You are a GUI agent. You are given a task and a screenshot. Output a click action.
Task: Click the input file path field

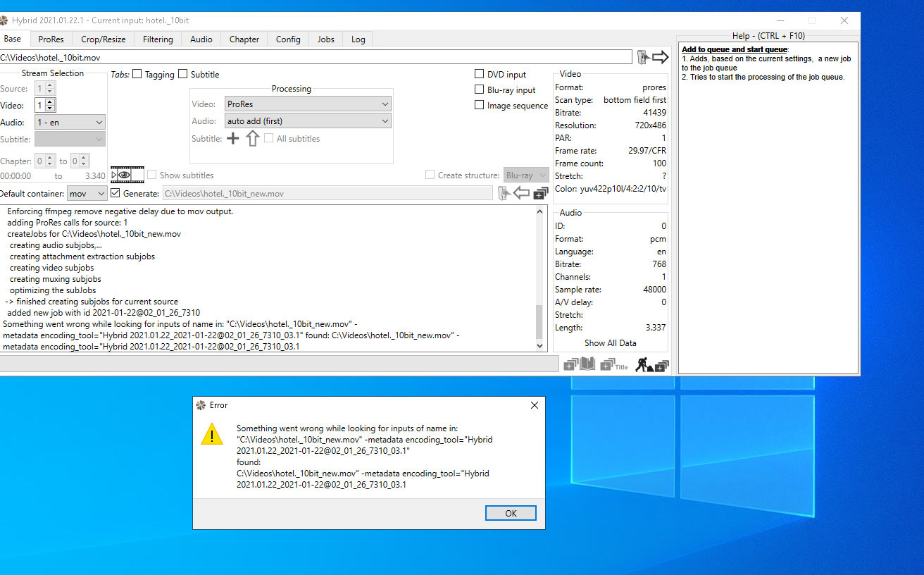[x=316, y=57]
